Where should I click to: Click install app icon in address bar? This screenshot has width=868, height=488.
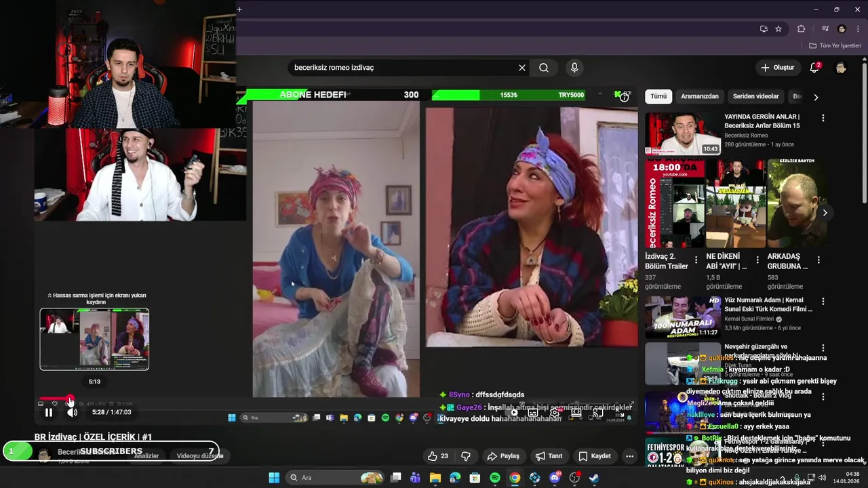tap(764, 28)
